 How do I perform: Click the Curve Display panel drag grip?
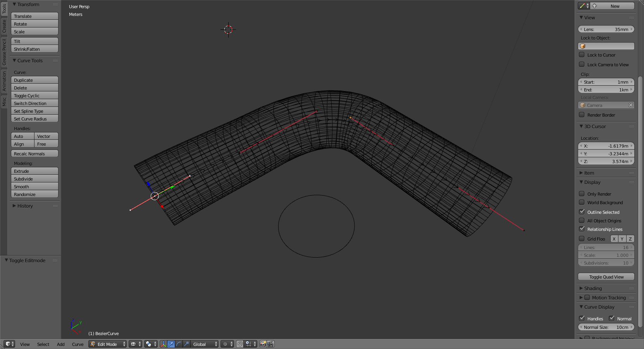632,307
